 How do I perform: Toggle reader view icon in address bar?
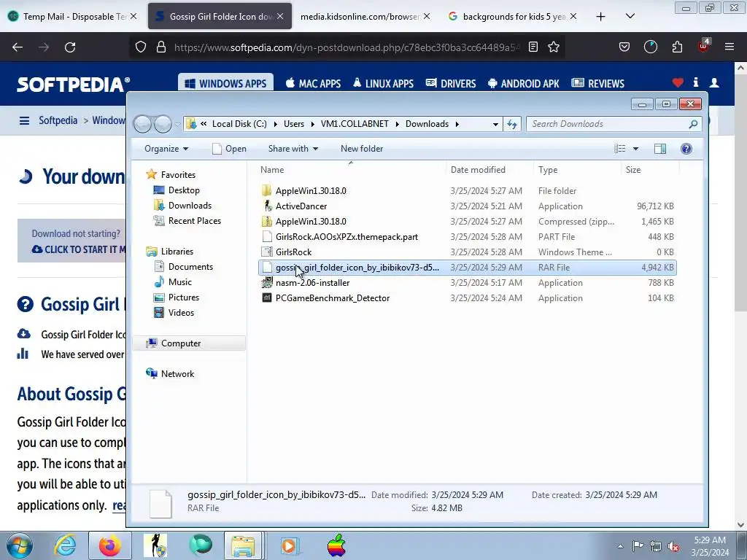(x=533, y=47)
